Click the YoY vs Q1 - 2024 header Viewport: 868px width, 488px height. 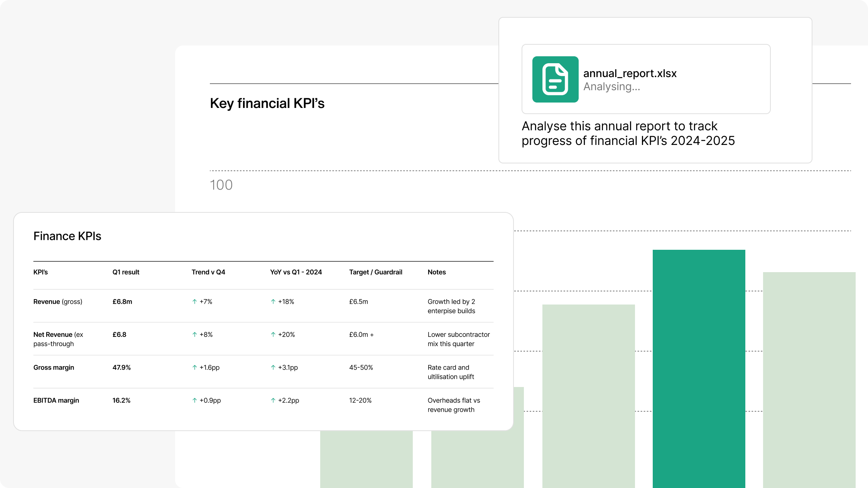click(296, 272)
